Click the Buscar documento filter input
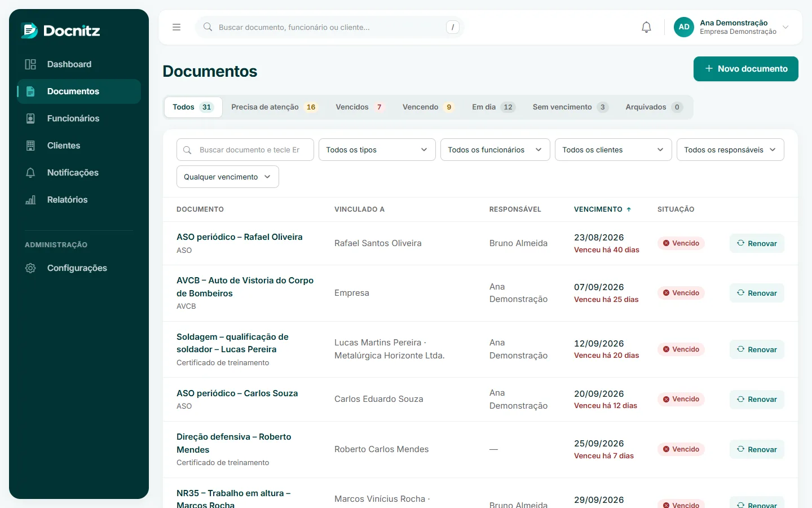The width and height of the screenshot is (812, 508). (245, 150)
